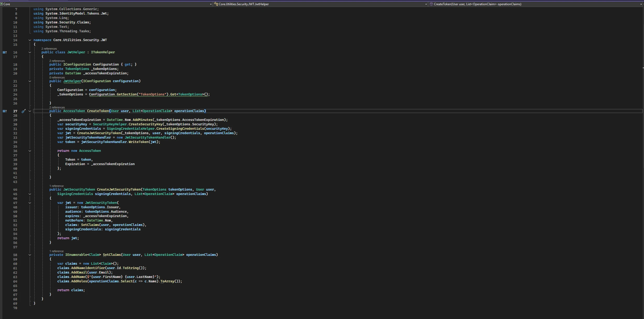644x319 pixels.
Task: Collapse the CreateToken method at line 27
Action: [x=30, y=111]
